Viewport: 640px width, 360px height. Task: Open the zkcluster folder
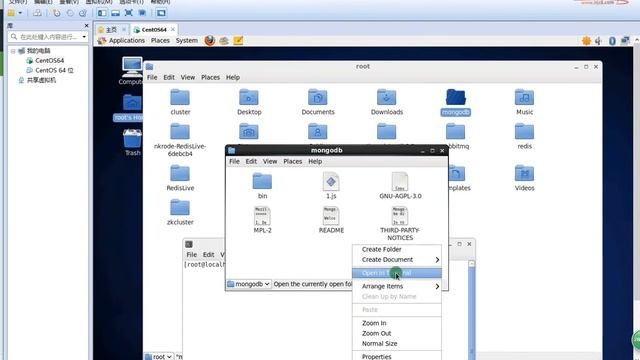180,212
